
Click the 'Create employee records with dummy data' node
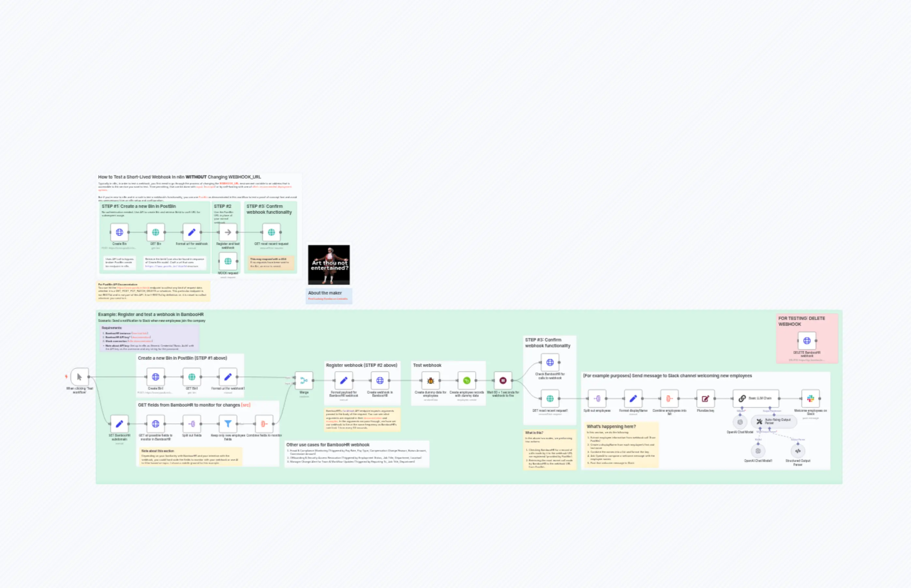point(467,380)
